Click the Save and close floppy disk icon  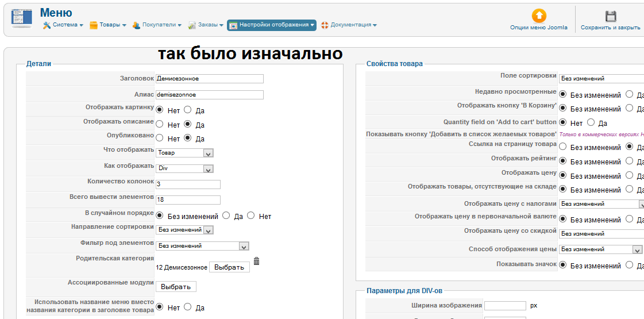611,16
